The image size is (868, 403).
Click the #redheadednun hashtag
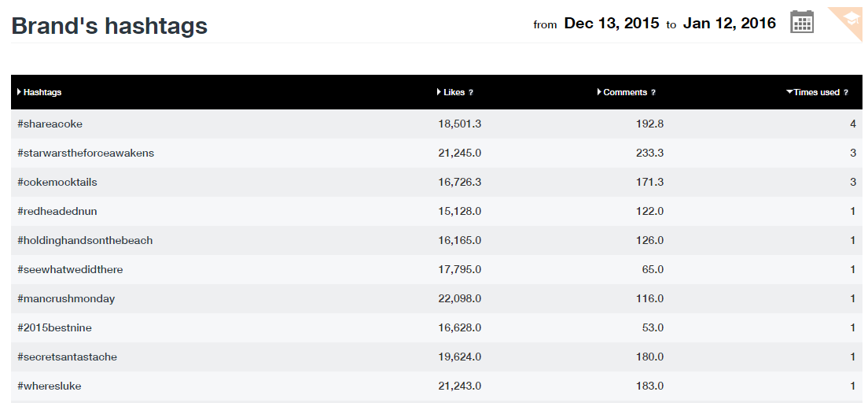(57, 212)
